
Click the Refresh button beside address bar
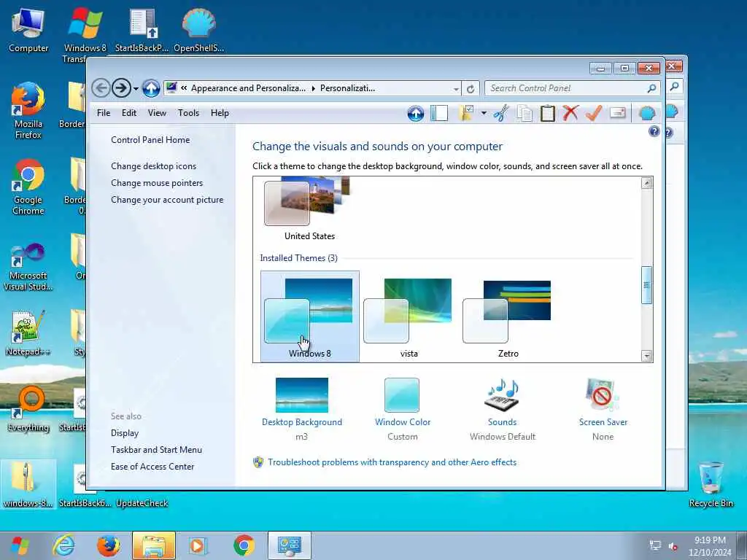[471, 88]
